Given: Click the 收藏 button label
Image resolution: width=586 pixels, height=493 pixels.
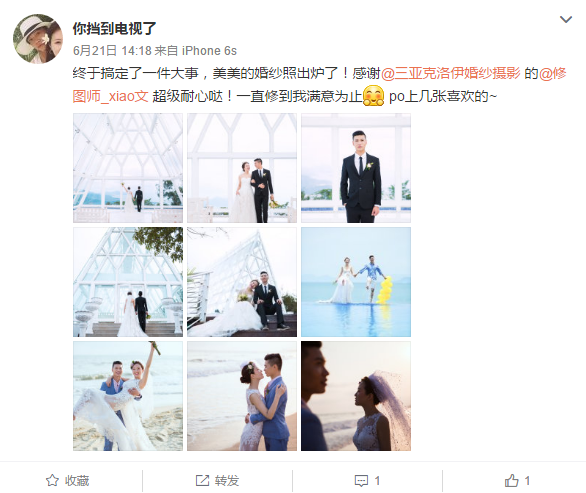Looking at the screenshot, I should pyautogui.click(x=77, y=481).
